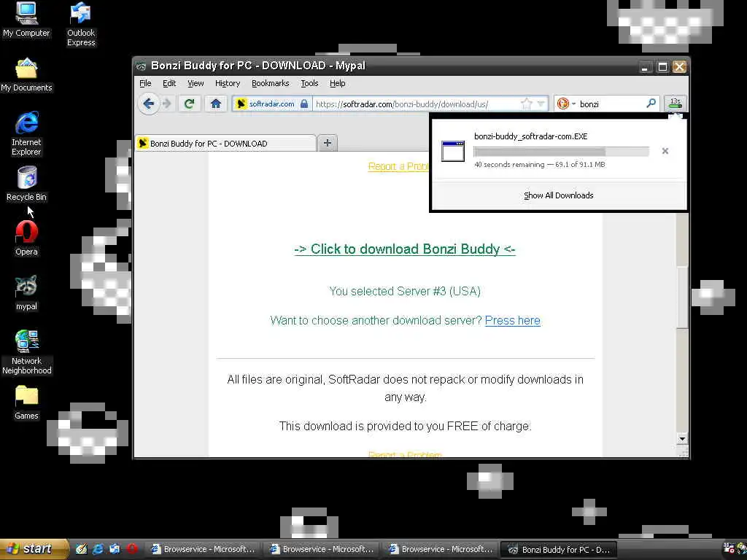Select the Games folder icon
Screen dimensions: 747x560
(x=26, y=402)
